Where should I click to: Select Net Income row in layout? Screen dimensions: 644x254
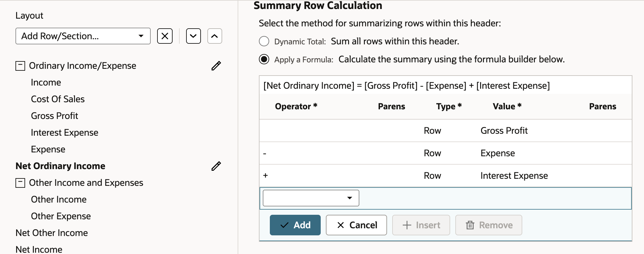click(x=39, y=249)
